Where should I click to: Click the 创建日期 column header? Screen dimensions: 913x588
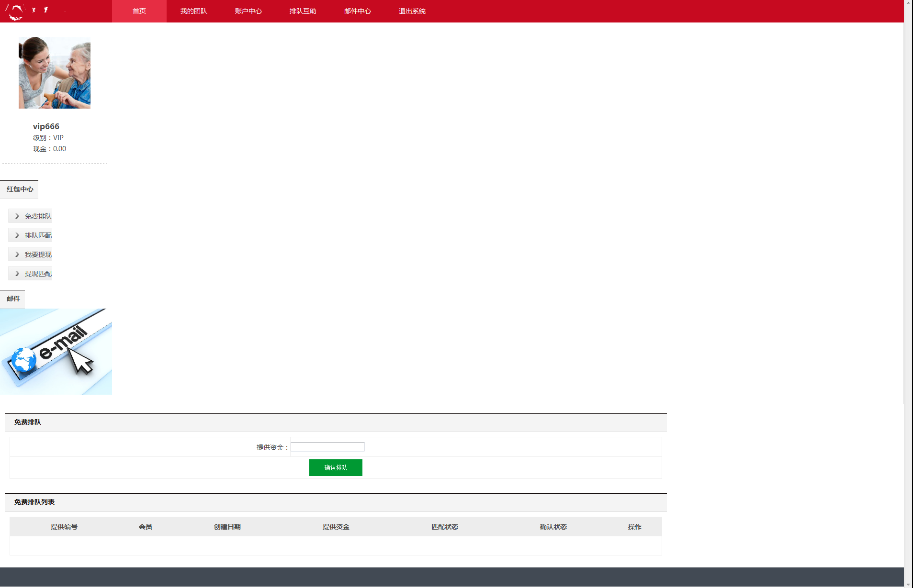pyautogui.click(x=227, y=527)
